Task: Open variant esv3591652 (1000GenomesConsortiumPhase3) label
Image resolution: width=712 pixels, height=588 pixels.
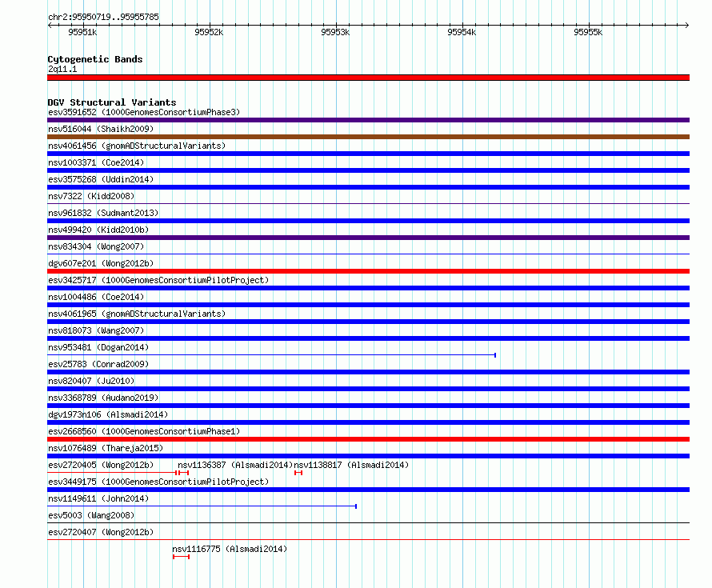Action: coord(144,112)
